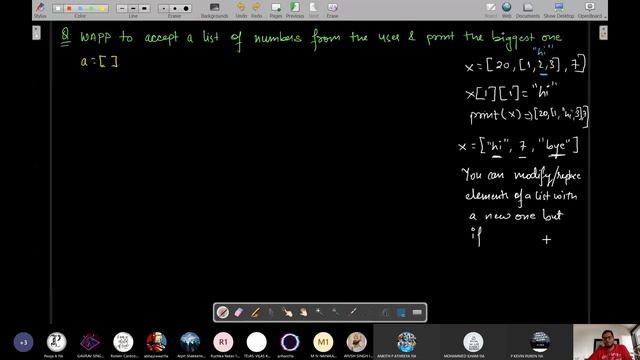Select the zoom out magnifier tool
640x360 pixels.
pyautogui.click(x=336, y=313)
